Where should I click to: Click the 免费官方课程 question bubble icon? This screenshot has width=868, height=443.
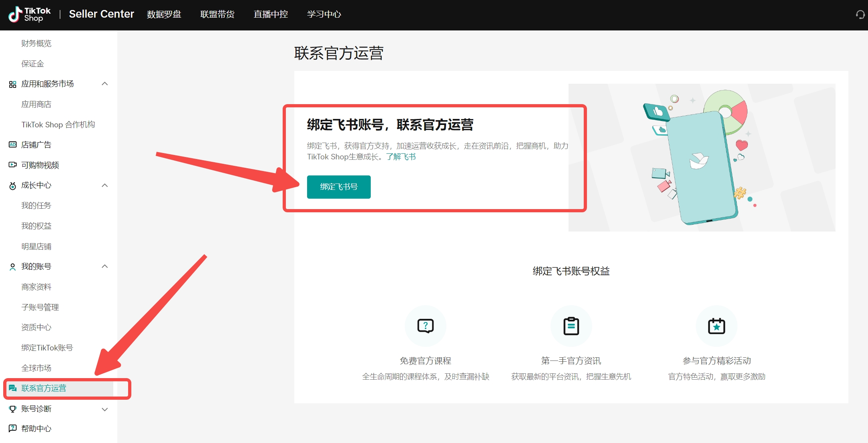coord(425,326)
